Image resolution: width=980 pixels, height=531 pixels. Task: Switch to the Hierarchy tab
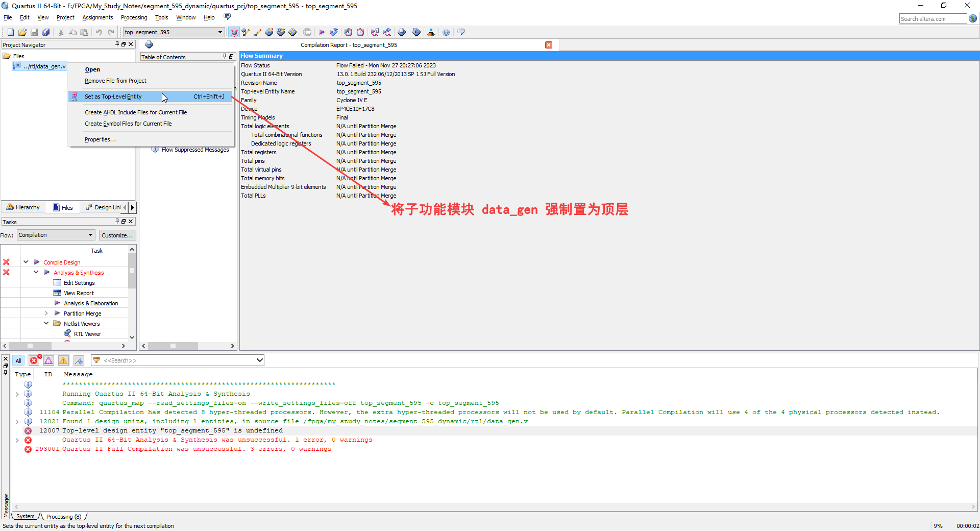[23, 207]
